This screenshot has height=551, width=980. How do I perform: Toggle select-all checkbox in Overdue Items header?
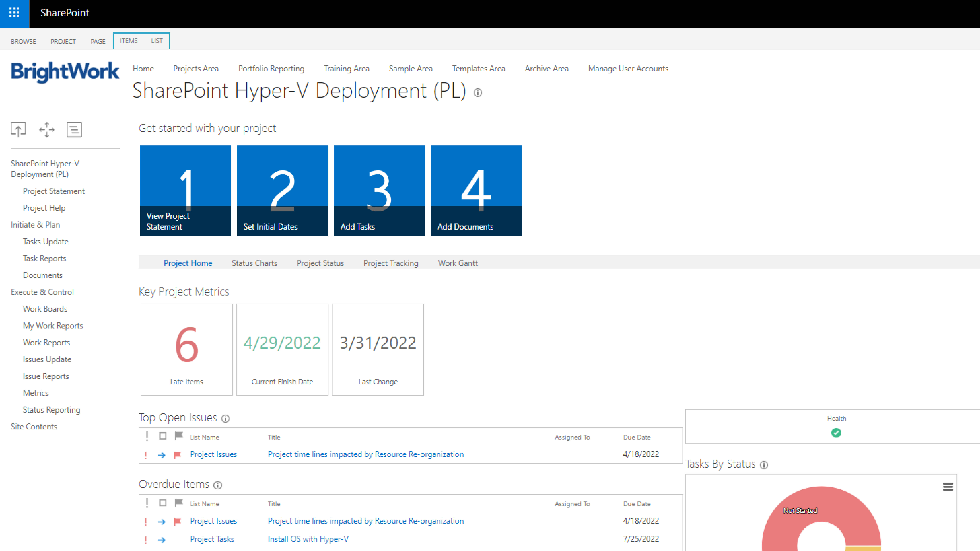[x=163, y=503]
